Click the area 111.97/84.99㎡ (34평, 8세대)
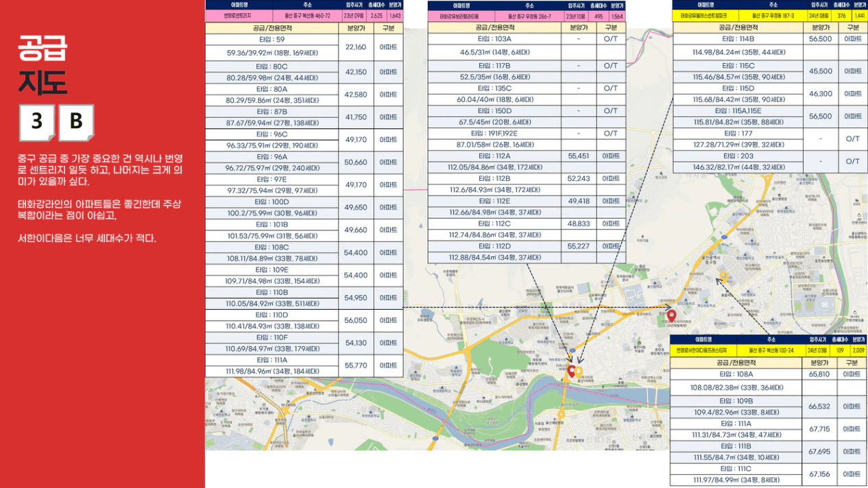Viewport: 868px width, 488px height. pos(736,480)
